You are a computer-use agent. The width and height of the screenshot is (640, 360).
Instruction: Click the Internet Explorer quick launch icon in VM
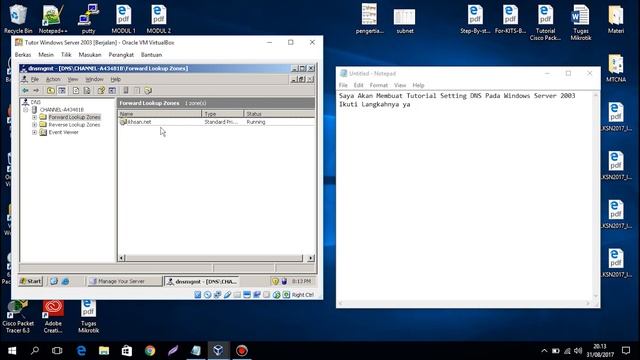(65, 281)
